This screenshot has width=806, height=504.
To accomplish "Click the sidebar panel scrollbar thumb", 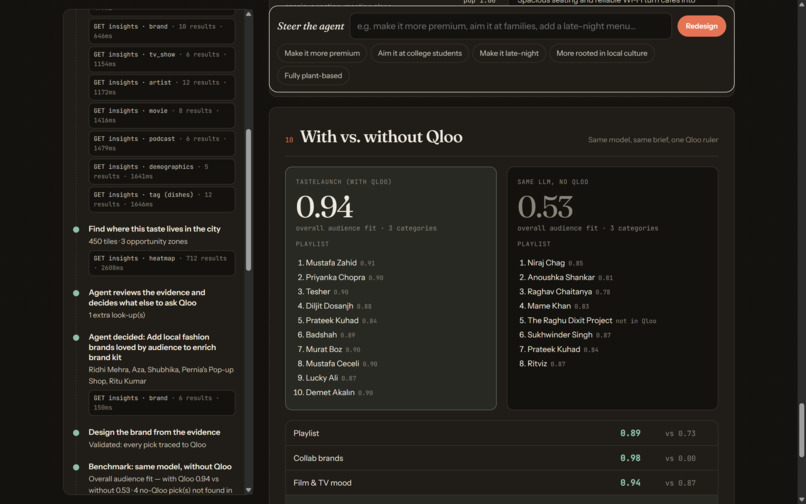I will [248, 200].
